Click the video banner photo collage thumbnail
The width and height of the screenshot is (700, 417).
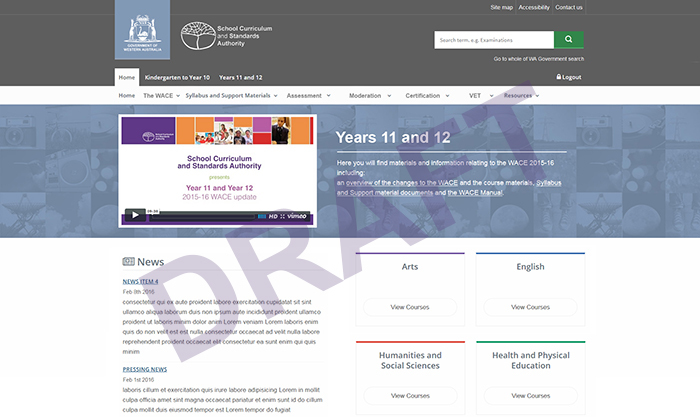pos(217,130)
